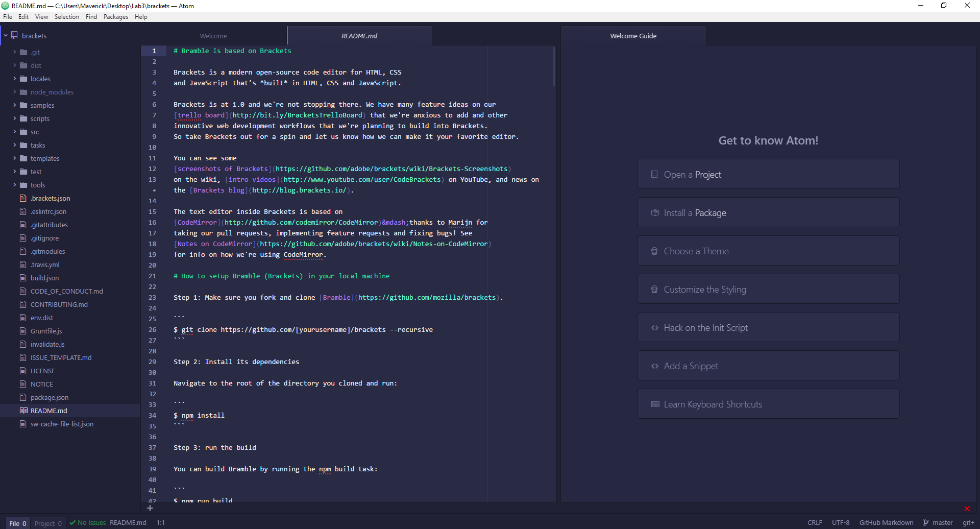This screenshot has height=529, width=980.
Task: Open .gitattributes in the tree
Action: click(49, 225)
